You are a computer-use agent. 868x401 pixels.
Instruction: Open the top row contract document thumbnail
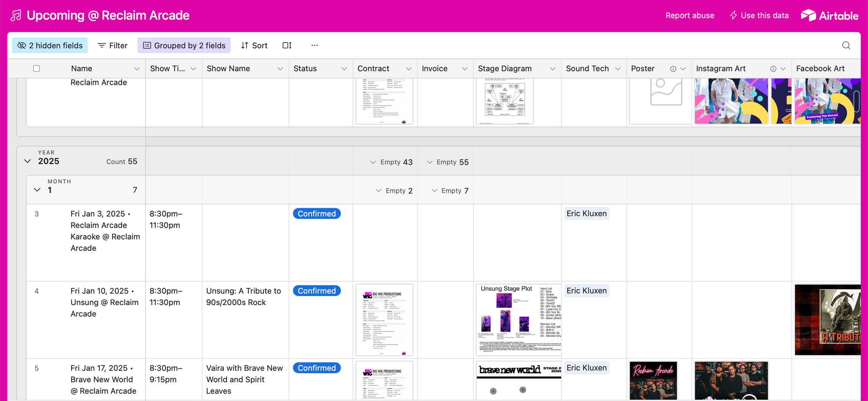click(384, 101)
